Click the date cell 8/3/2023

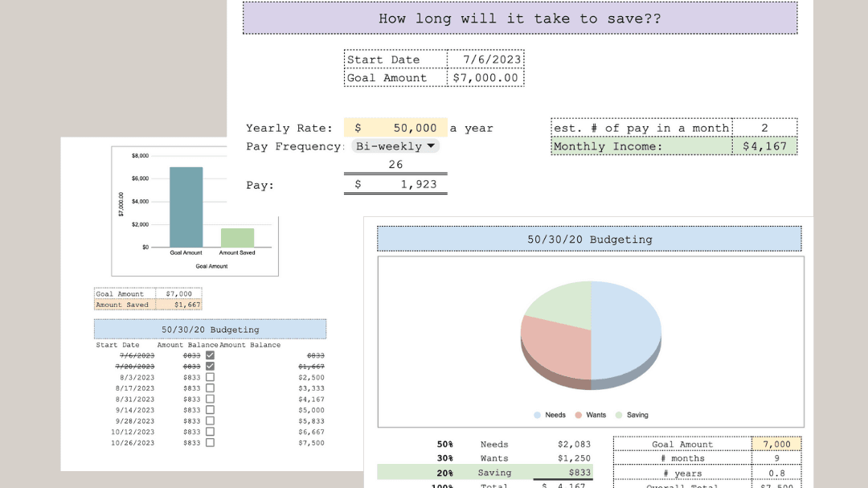pos(137,377)
